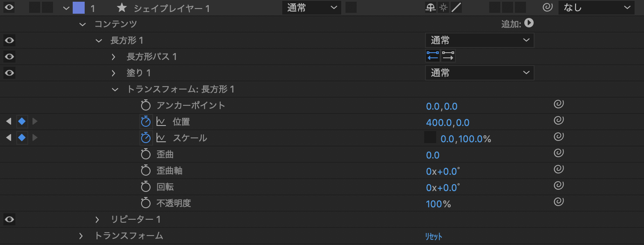Toggle visibility of 長方形 1 group
The width and height of the screenshot is (644, 245).
coord(9,40)
